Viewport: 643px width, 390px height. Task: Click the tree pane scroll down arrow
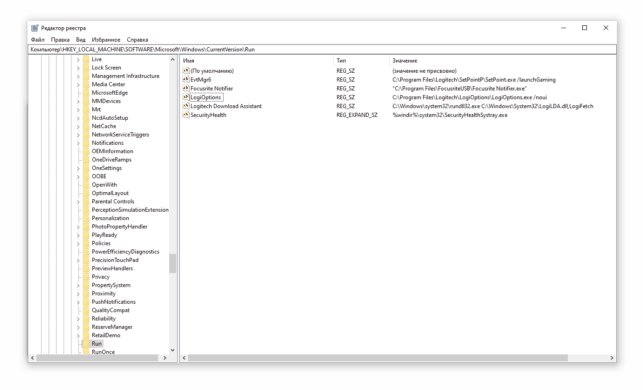tap(173, 350)
